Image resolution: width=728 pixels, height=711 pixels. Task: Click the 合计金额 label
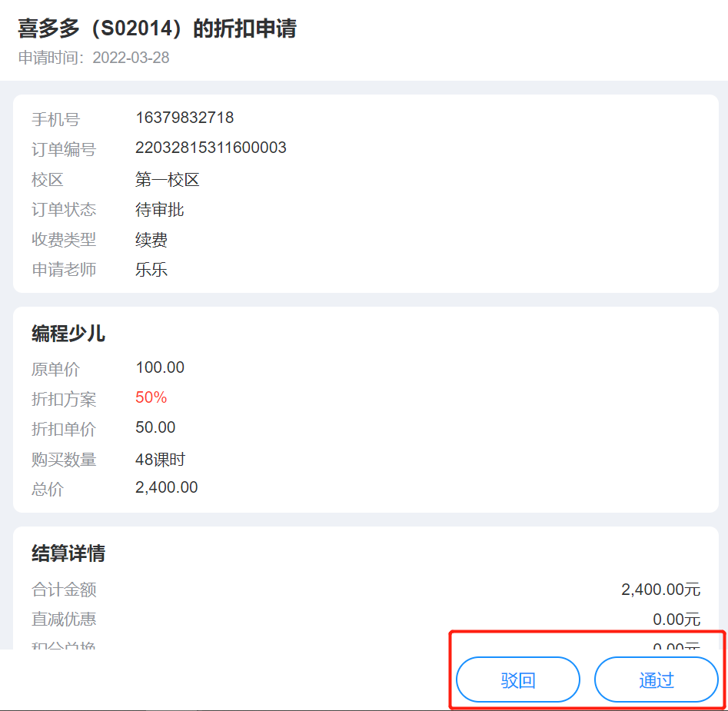(x=64, y=590)
